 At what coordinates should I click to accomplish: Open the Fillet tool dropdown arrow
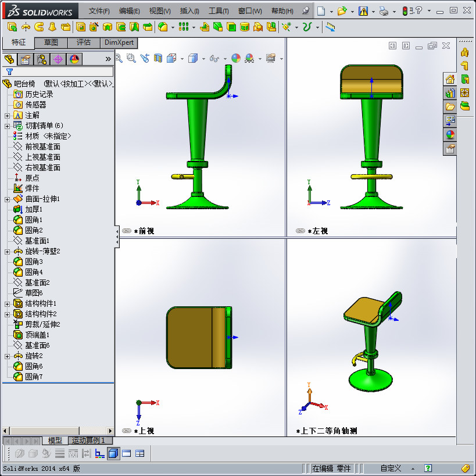pos(173,28)
